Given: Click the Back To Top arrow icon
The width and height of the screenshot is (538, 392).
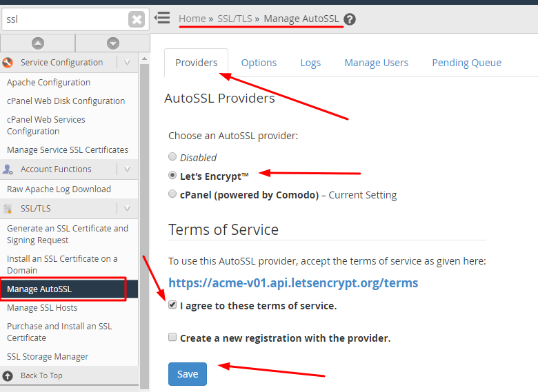Looking at the screenshot, I should pyautogui.click(x=8, y=376).
